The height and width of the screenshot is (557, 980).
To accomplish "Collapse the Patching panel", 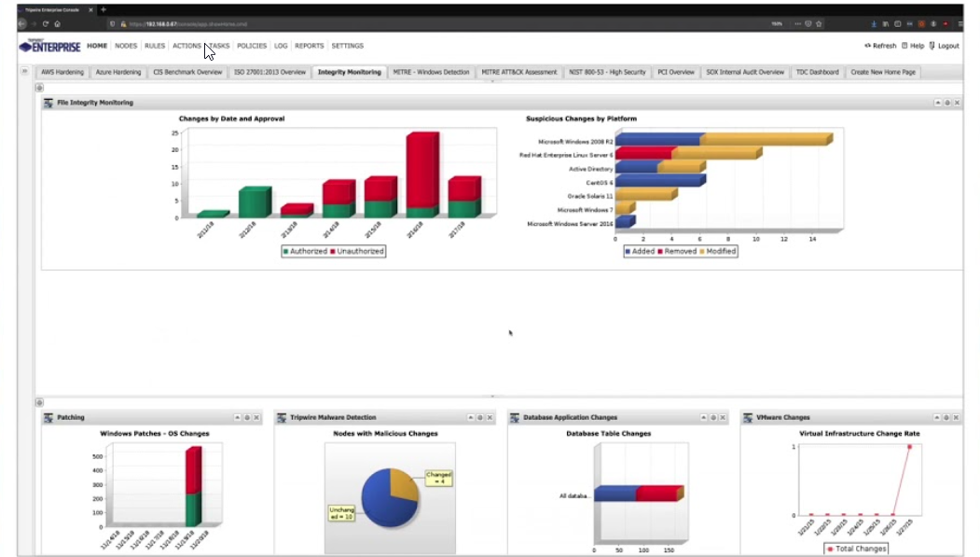I will 238,418.
